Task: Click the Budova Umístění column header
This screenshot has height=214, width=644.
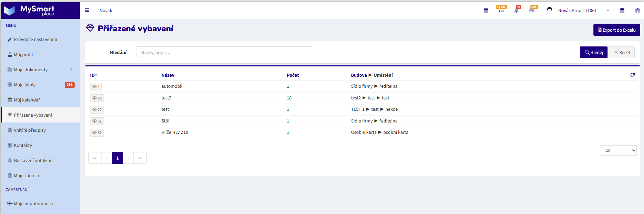Action: 372,75
